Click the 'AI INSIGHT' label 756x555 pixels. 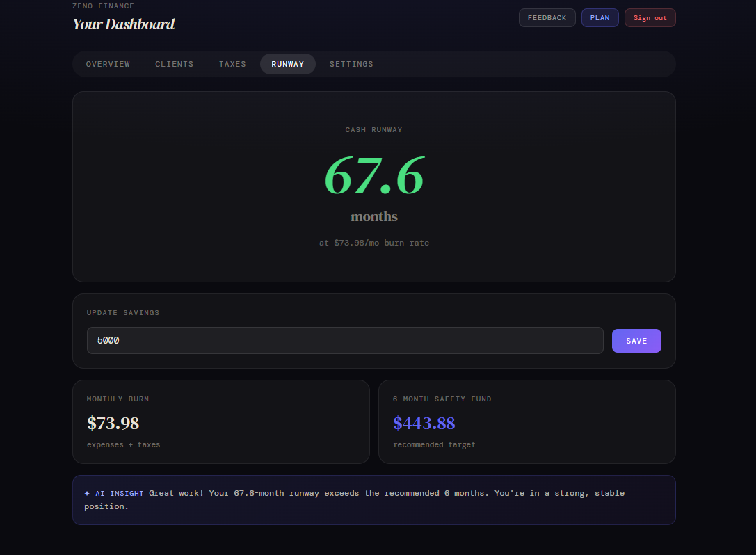tap(120, 493)
